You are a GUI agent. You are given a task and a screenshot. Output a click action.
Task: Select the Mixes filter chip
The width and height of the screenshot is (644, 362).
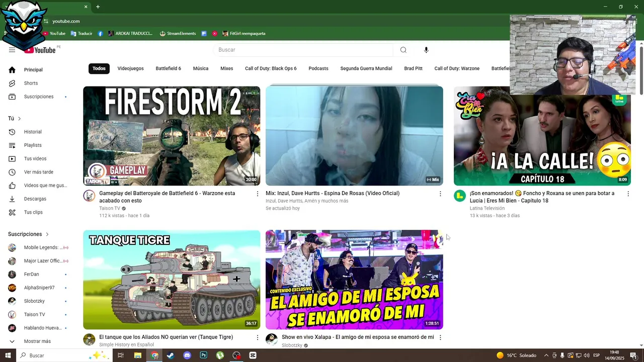[226, 68]
